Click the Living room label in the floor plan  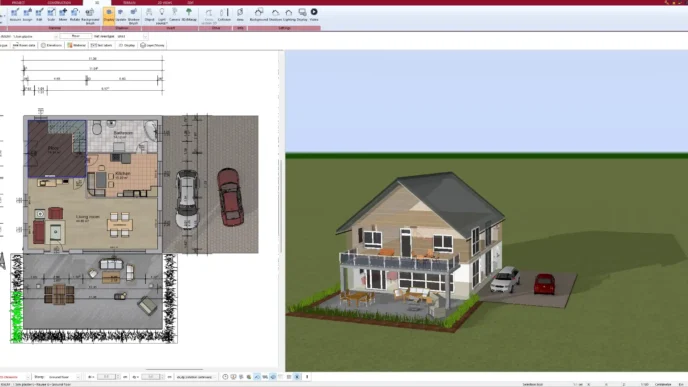tap(88, 217)
